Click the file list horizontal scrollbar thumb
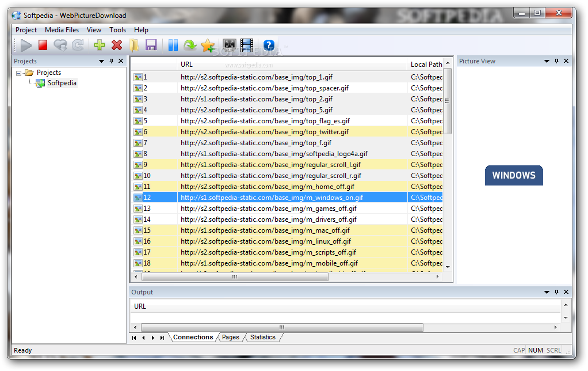The image size is (588, 371). click(x=235, y=277)
